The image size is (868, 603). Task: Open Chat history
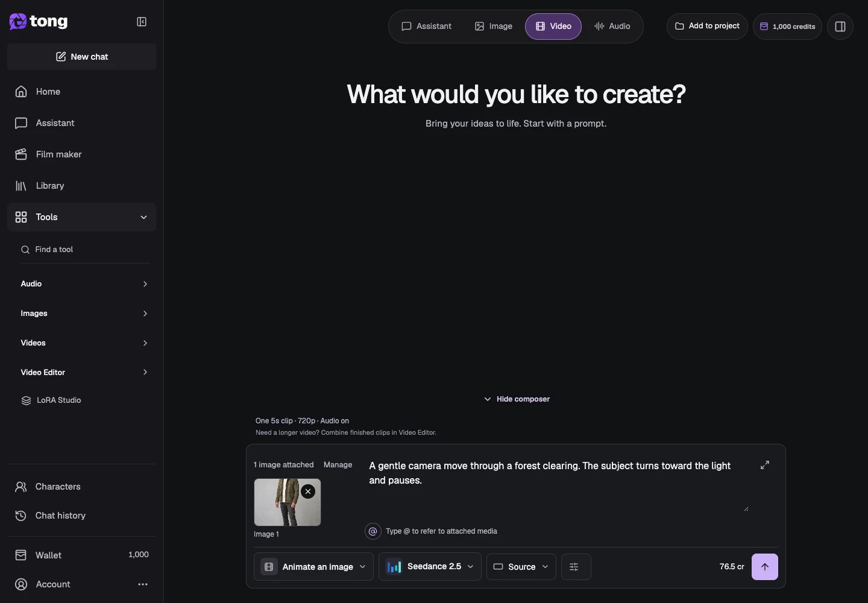pyautogui.click(x=82, y=516)
